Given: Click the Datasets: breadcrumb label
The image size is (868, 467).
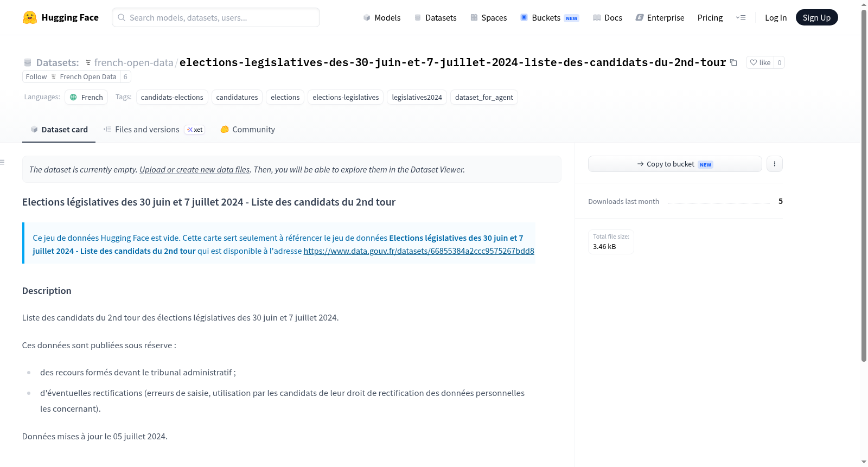Looking at the screenshot, I should 58,62.
